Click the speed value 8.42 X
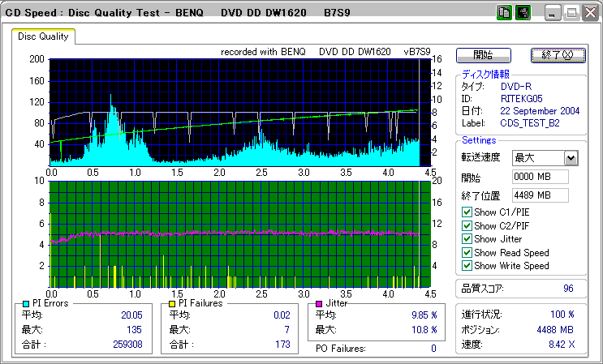603x364 pixels. coord(562,345)
